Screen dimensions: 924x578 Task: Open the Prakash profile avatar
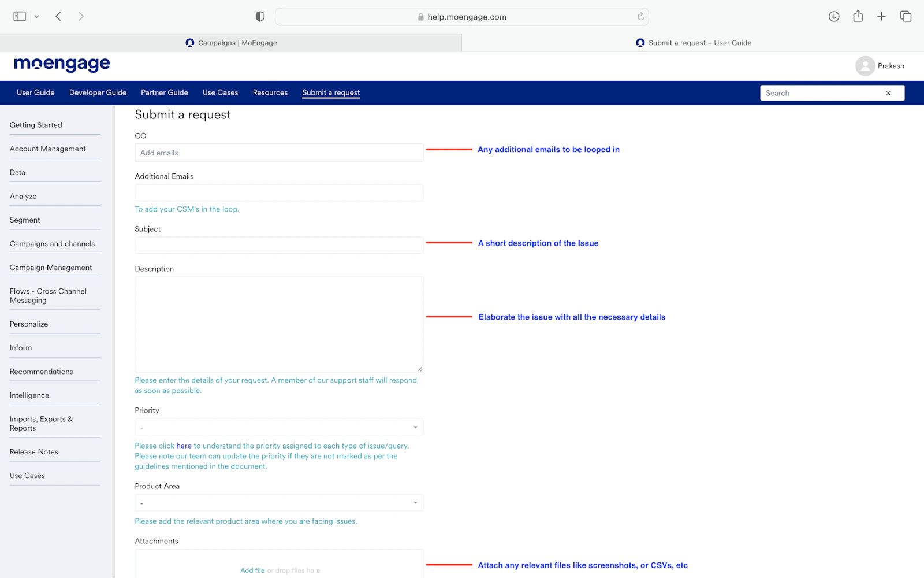(x=865, y=66)
